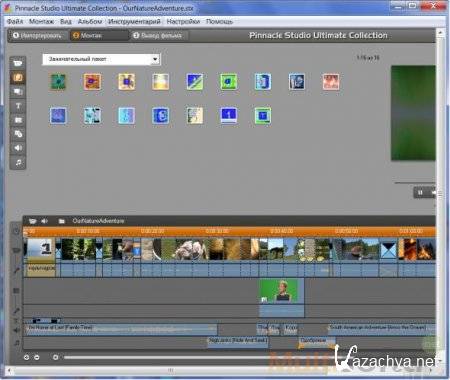Click the video track camera icon beside timeline
Screen dimensions: 450x380
[16, 250]
